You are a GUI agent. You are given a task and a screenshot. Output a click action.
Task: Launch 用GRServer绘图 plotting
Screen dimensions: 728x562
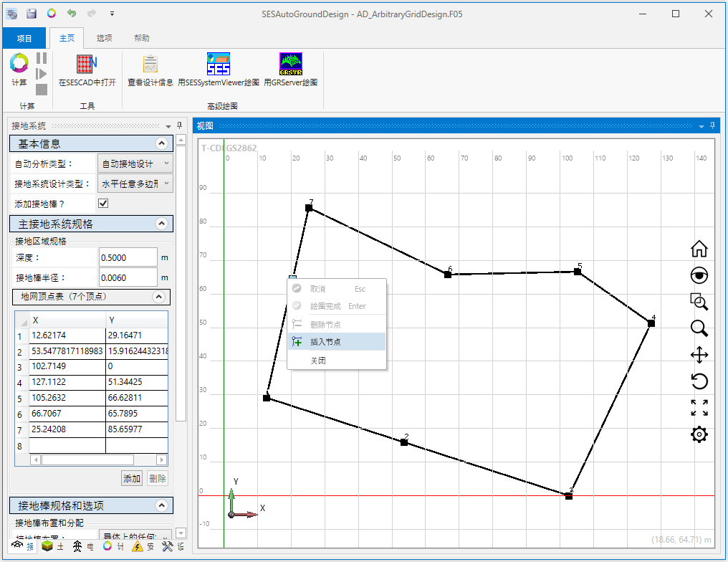click(x=291, y=70)
